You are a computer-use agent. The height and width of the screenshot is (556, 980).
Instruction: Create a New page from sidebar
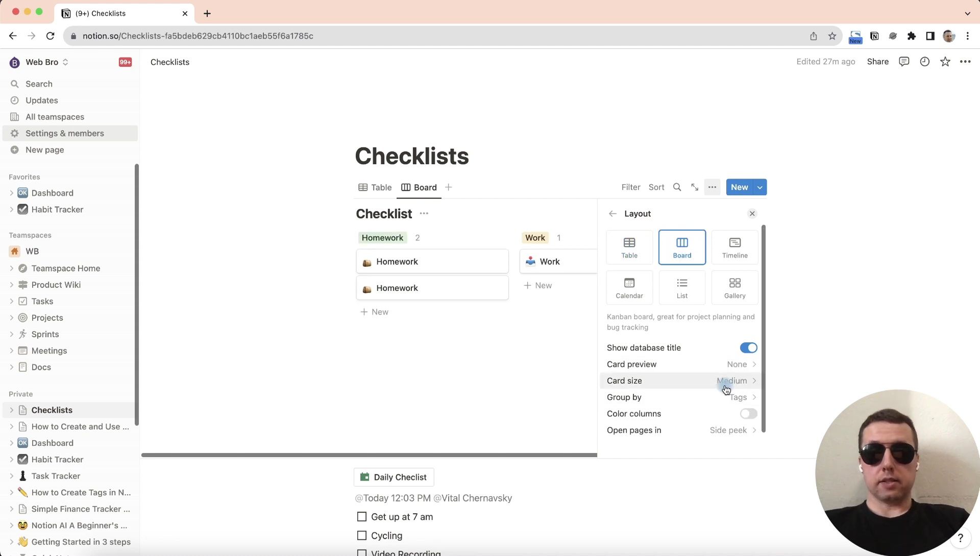70,150
